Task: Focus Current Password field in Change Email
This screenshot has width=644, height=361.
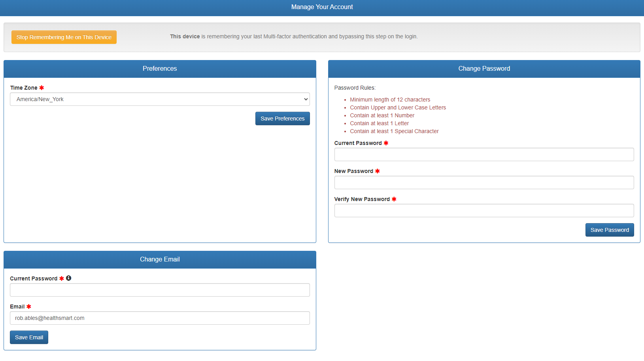Action: tap(160, 290)
